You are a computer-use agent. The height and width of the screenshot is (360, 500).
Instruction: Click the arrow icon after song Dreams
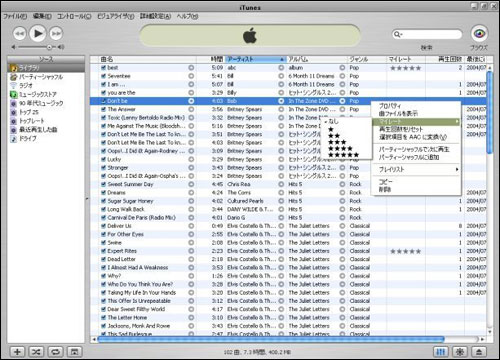coord(191,193)
